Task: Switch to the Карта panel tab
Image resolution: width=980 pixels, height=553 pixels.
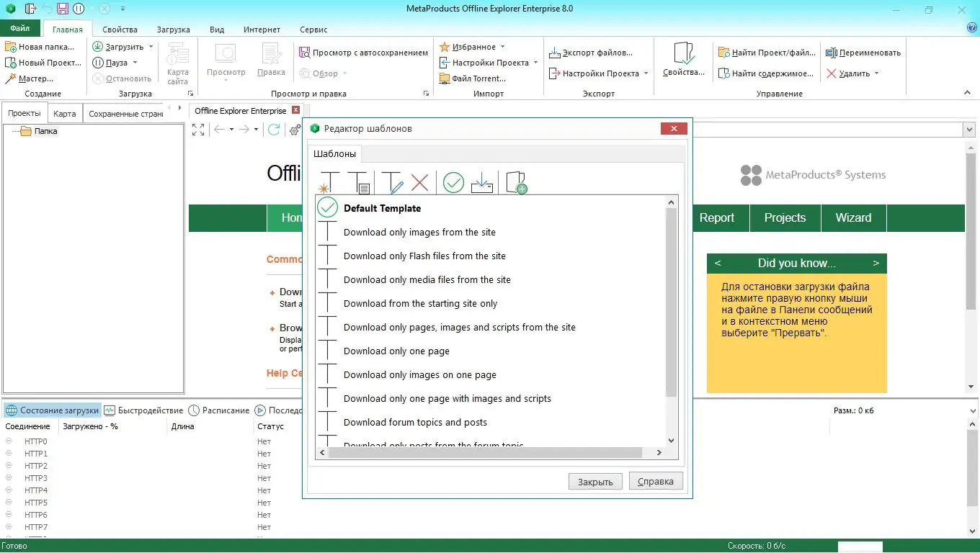Action: (65, 114)
